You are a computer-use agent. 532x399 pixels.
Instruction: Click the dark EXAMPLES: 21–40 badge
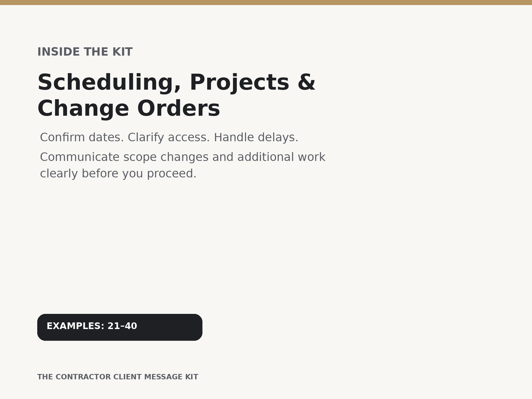tap(120, 327)
